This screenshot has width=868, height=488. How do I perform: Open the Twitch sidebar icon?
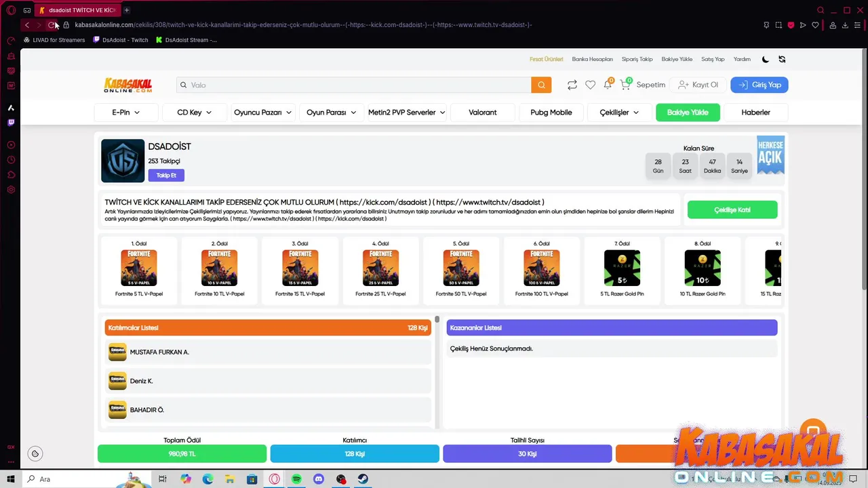pos(11,123)
